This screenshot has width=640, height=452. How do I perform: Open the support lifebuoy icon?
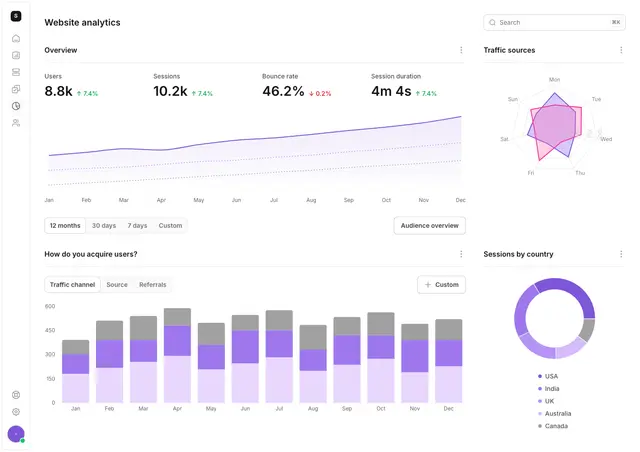16,395
